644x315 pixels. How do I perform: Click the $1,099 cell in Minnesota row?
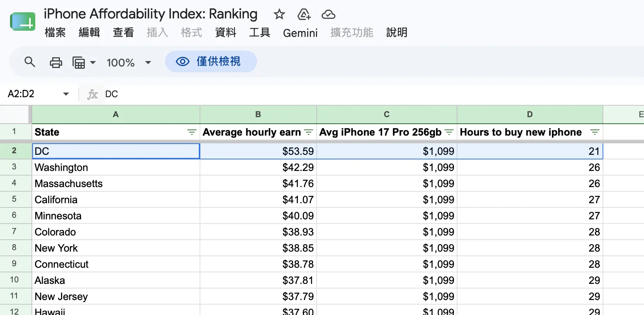click(387, 216)
